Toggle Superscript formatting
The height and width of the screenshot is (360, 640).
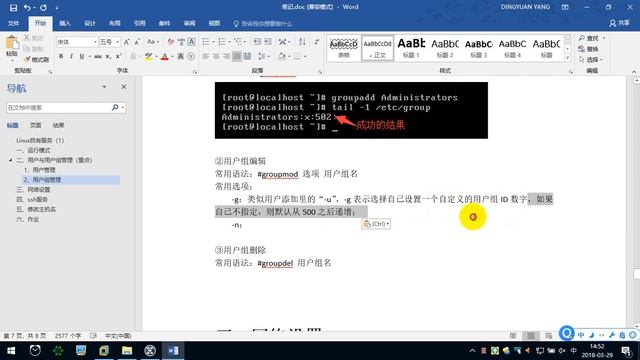click(x=118, y=56)
